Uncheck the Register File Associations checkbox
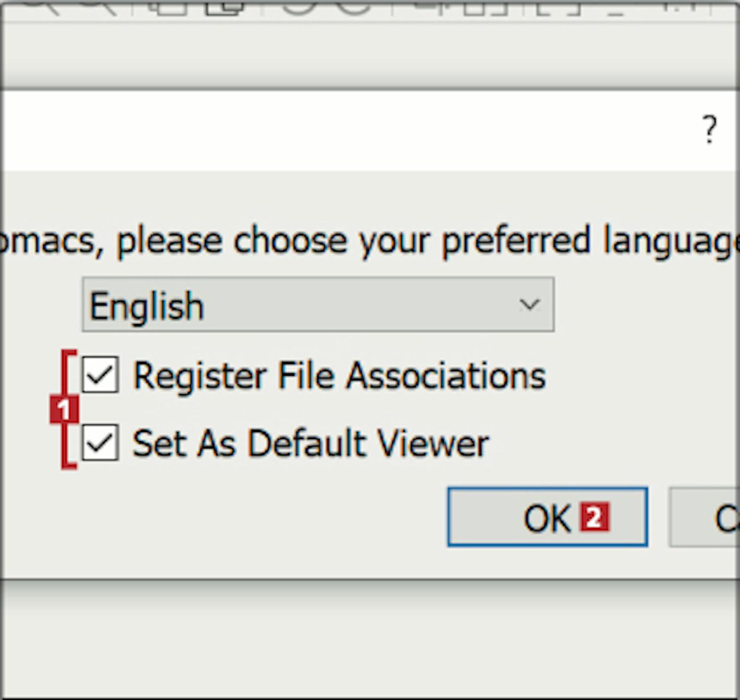The width and height of the screenshot is (740, 700). (x=100, y=375)
